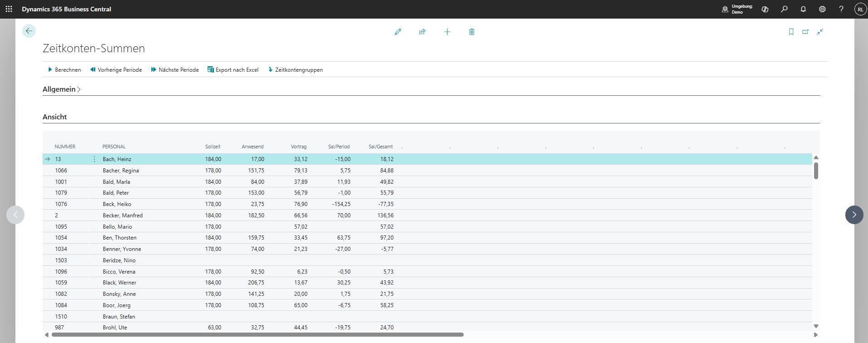
Task: Select the Bald, Peter row
Action: pyautogui.click(x=427, y=193)
